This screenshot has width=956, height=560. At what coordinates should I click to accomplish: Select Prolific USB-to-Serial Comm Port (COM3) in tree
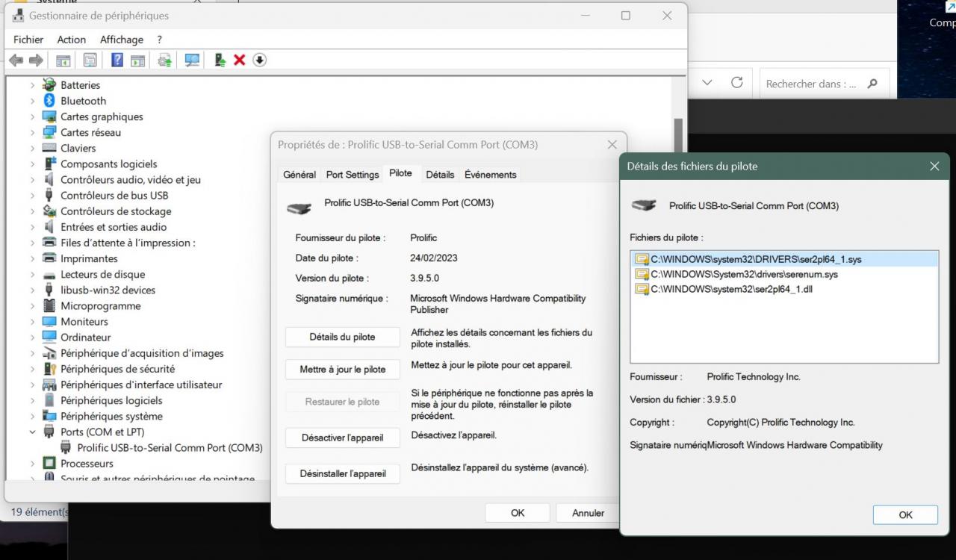coord(170,448)
